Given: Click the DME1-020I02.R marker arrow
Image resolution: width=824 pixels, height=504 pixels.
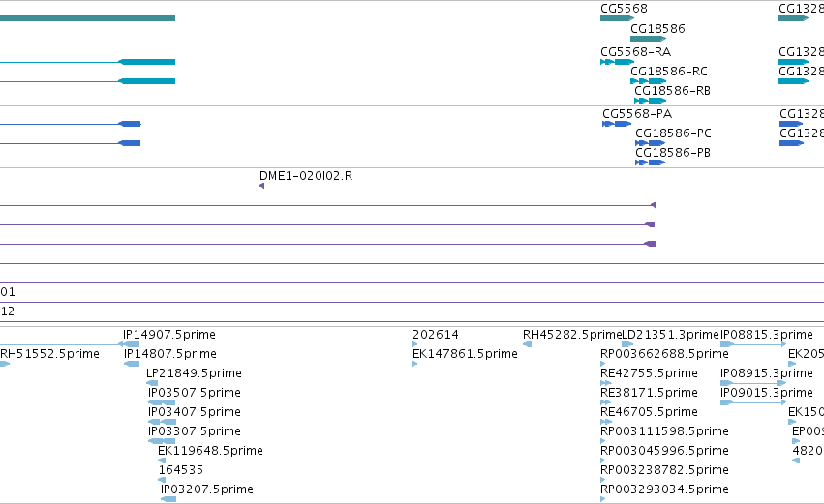Looking at the screenshot, I should point(261,186).
